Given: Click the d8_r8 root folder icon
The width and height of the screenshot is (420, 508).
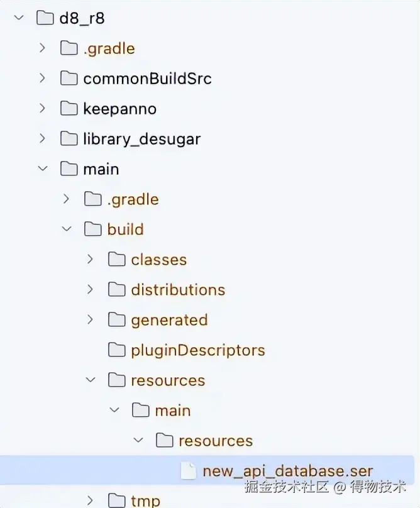Looking at the screenshot, I should coord(45,18).
